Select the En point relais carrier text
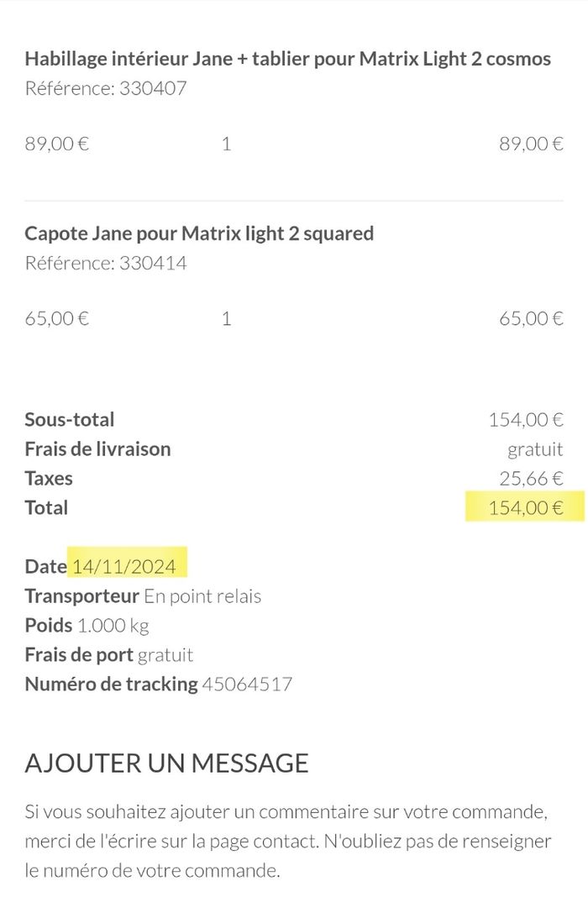588x918 pixels. 202,596
